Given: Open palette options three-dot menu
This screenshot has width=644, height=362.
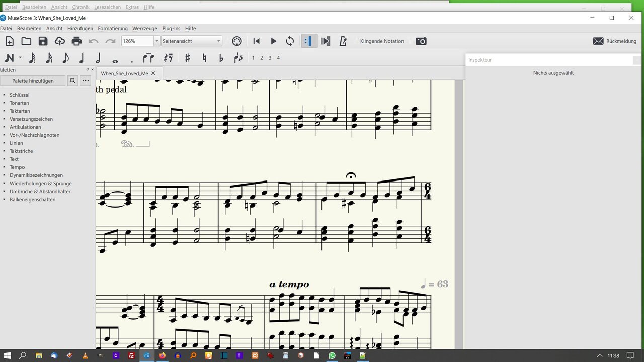Looking at the screenshot, I should click(86, 81).
